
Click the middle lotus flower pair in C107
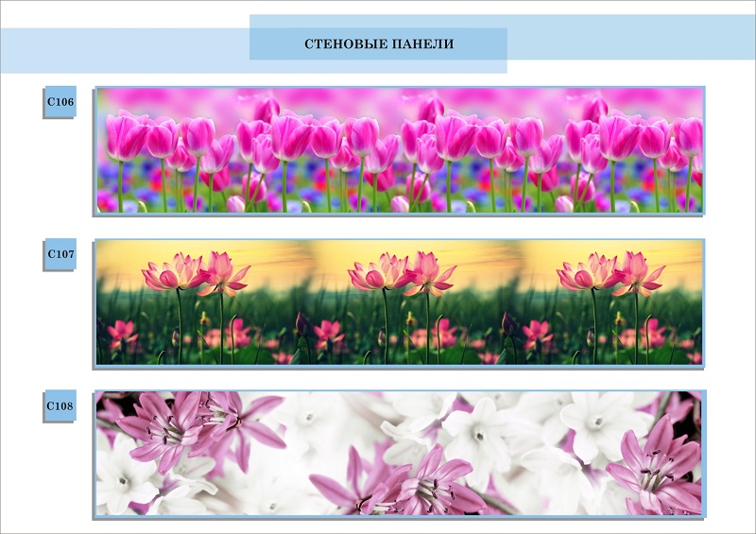403,272
